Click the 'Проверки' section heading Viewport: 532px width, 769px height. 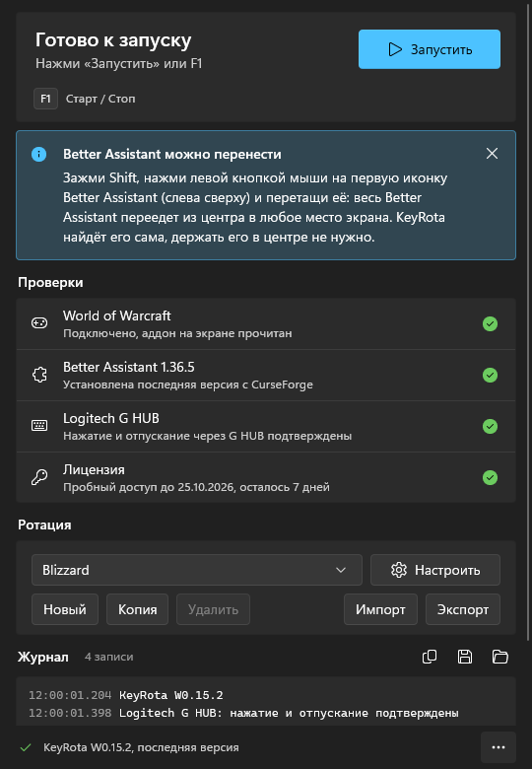tap(50, 283)
